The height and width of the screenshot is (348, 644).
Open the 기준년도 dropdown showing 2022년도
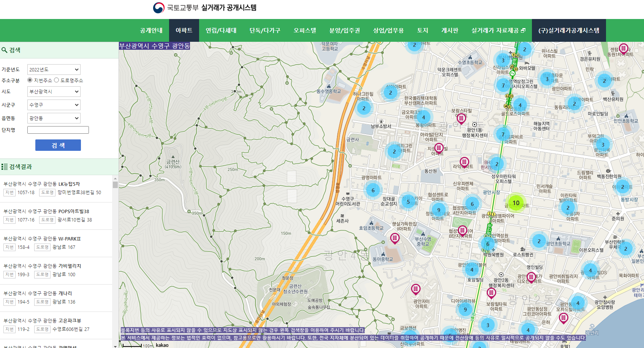tap(54, 70)
